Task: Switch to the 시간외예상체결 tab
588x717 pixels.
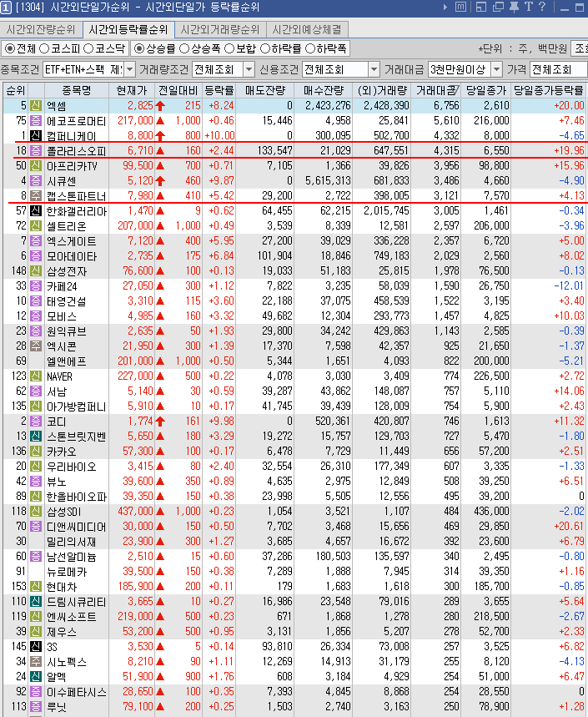Action: pyautogui.click(x=307, y=30)
